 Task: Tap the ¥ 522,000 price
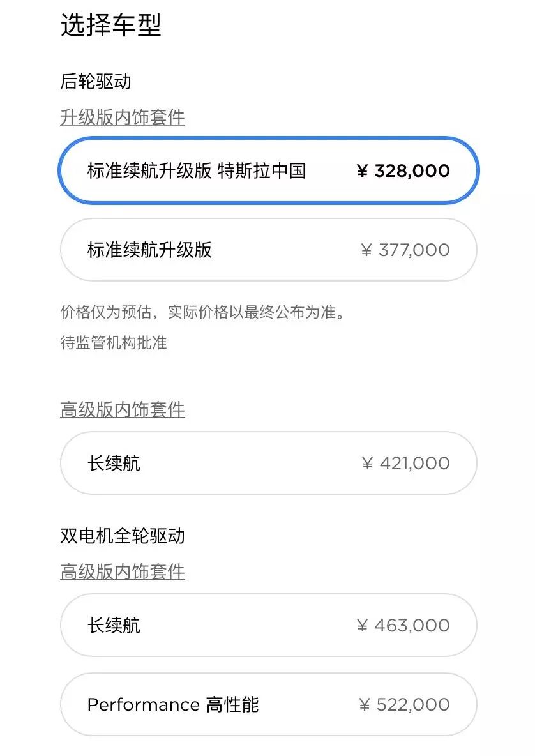coord(403,704)
